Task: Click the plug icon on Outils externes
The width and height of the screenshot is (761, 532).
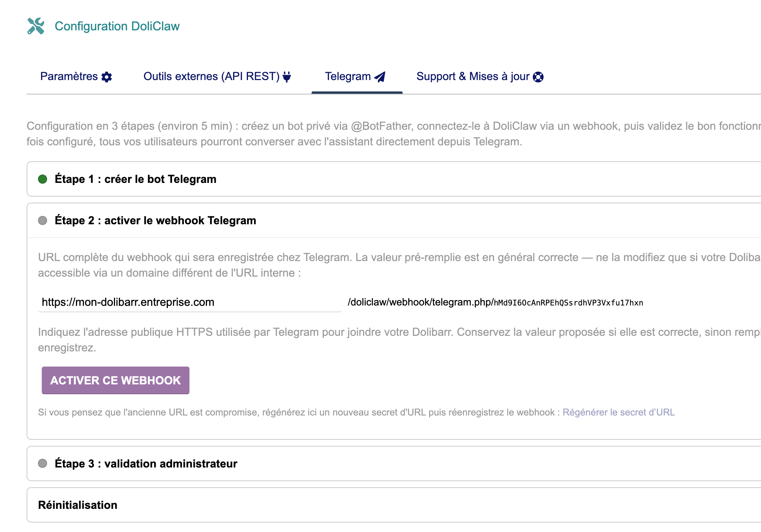Action: pos(287,77)
